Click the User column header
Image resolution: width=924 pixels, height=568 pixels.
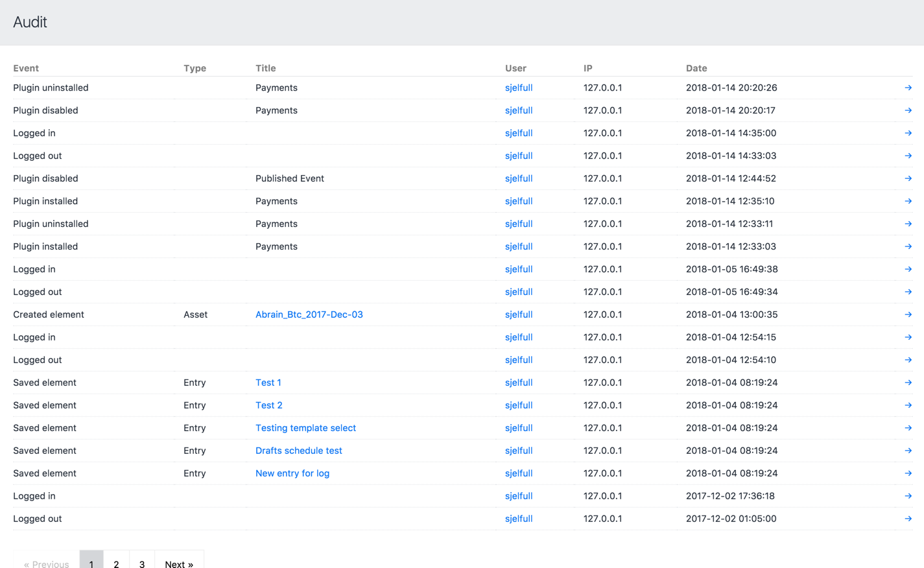point(515,68)
